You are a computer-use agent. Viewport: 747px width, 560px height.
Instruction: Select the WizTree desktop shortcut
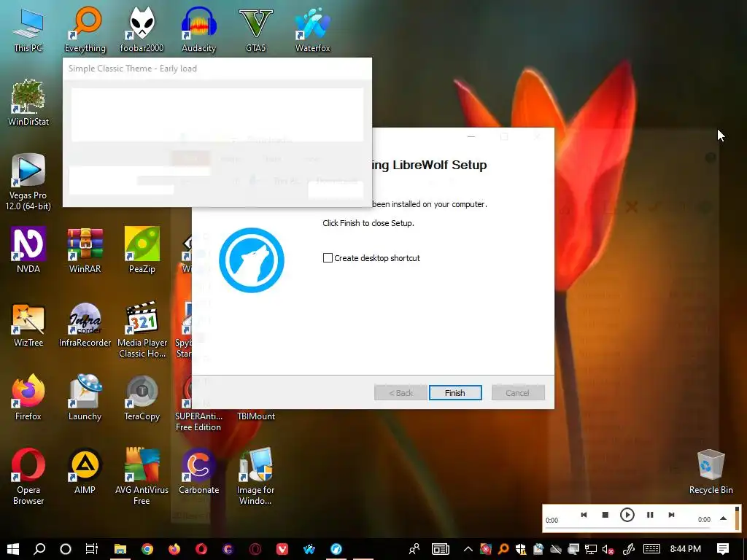click(x=28, y=324)
